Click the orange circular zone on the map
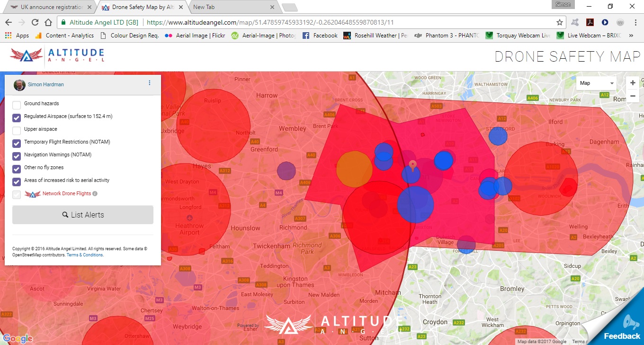Viewport: 644px width, 345px height. (x=354, y=170)
